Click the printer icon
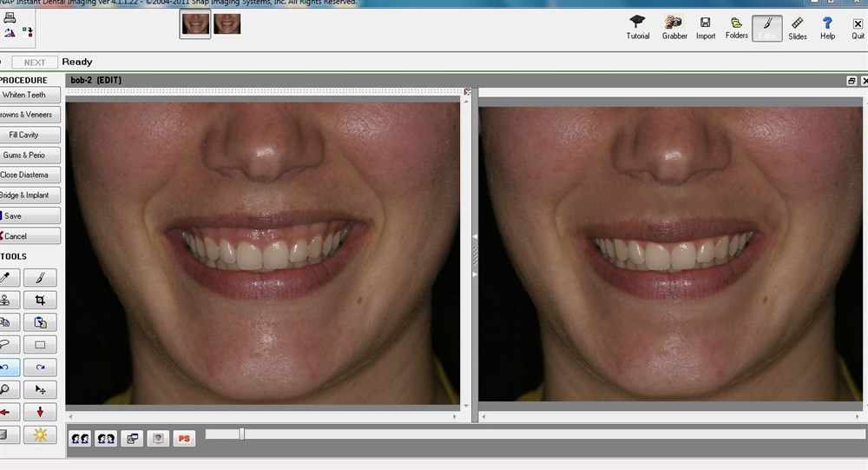Image resolution: width=868 pixels, height=470 pixels. [10, 17]
